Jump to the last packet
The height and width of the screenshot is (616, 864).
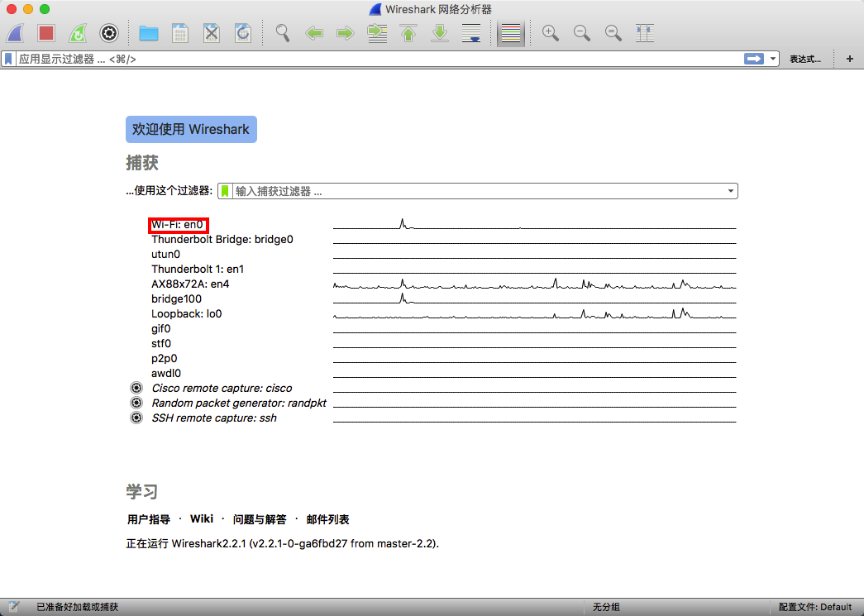(x=440, y=33)
